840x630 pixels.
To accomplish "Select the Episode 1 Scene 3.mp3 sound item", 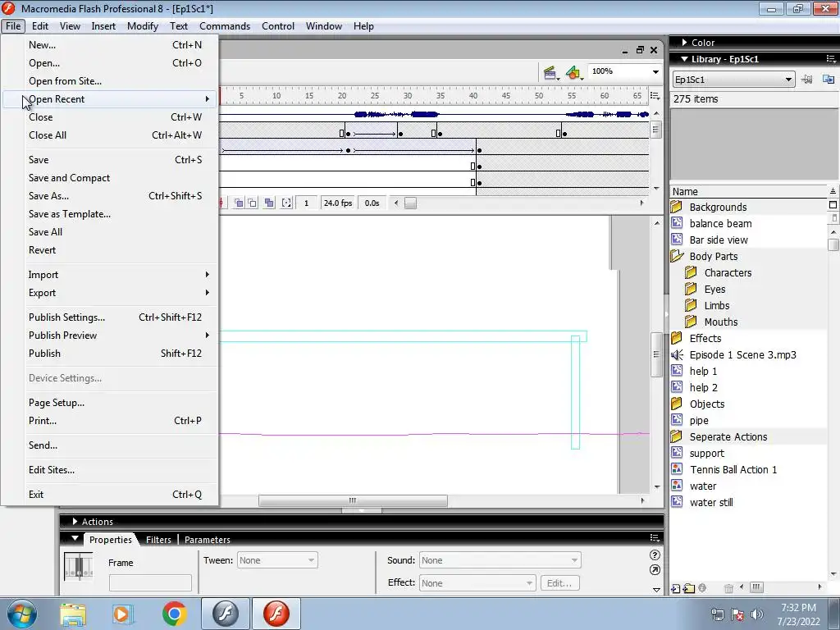I will pyautogui.click(x=742, y=354).
